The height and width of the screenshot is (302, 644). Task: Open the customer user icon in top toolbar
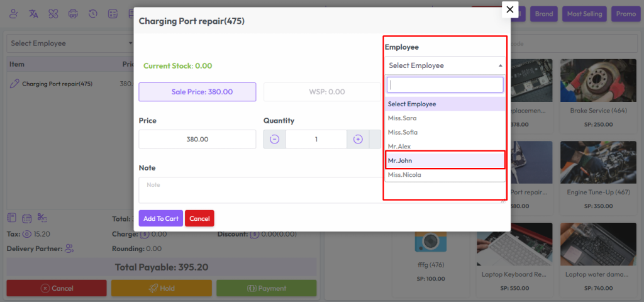click(14, 14)
